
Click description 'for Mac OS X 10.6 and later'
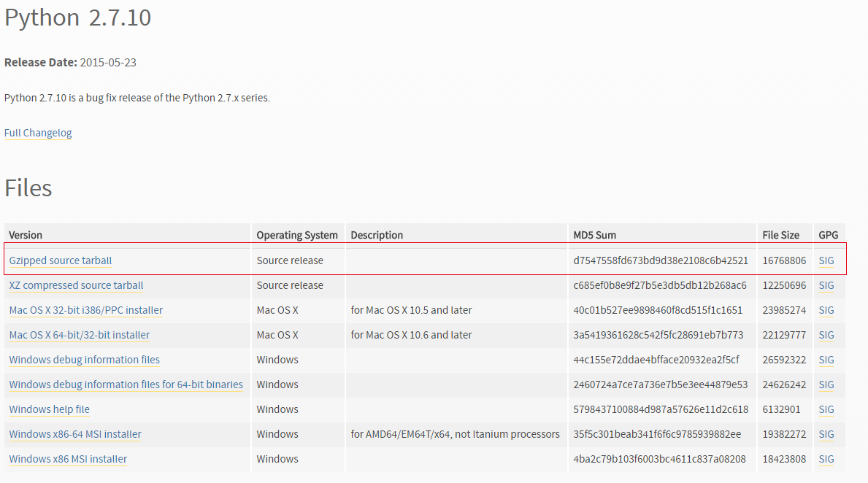[x=411, y=336]
